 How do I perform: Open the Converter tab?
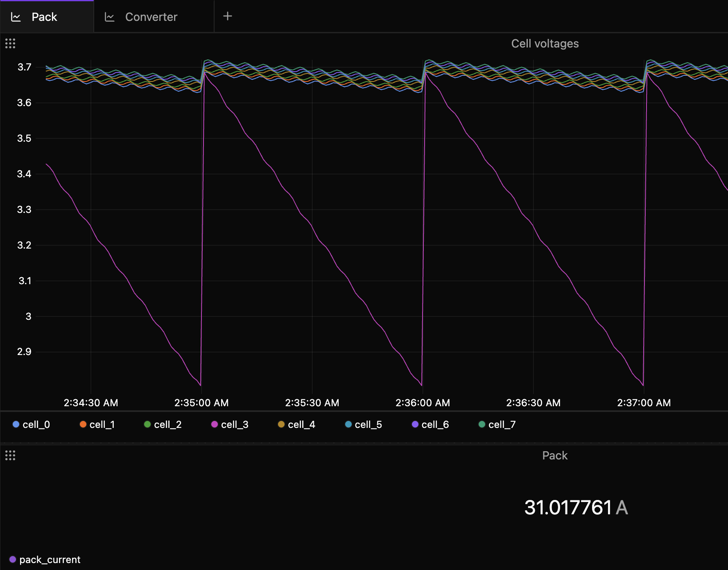click(x=154, y=17)
